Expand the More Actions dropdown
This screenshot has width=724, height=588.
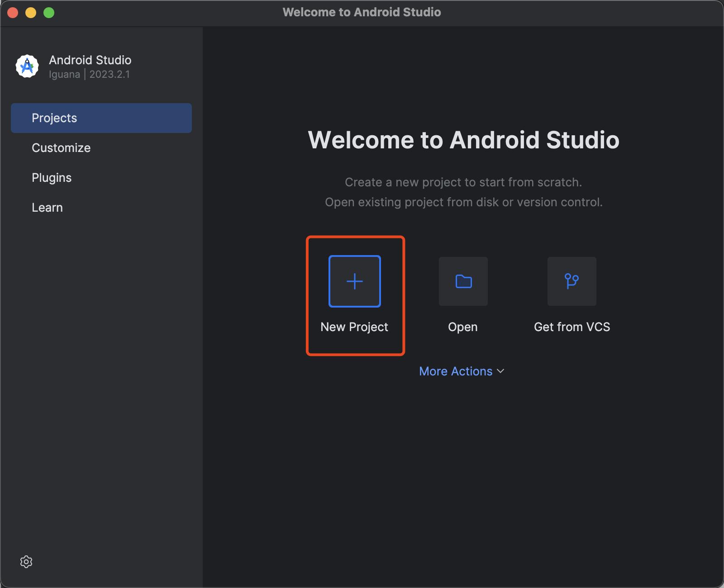click(x=462, y=371)
